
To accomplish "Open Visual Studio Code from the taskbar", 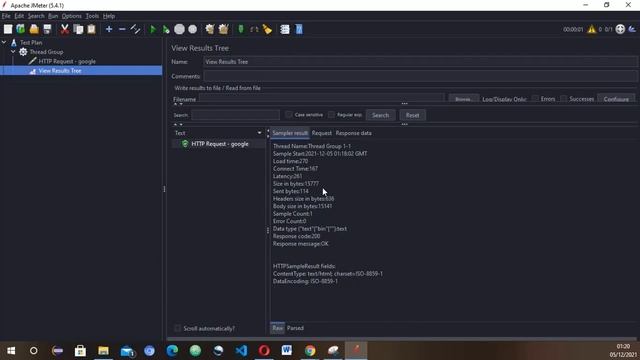I will tap(241, 350).
